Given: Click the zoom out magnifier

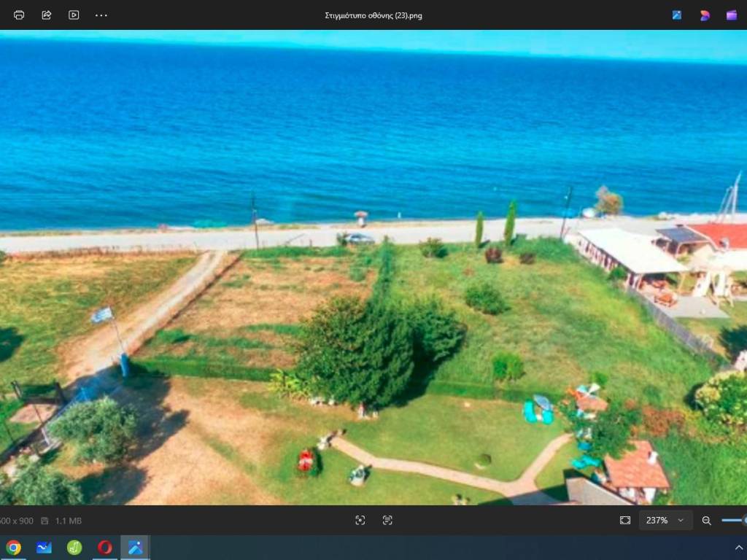Looking at the screenshot, I should click(706, 520).
